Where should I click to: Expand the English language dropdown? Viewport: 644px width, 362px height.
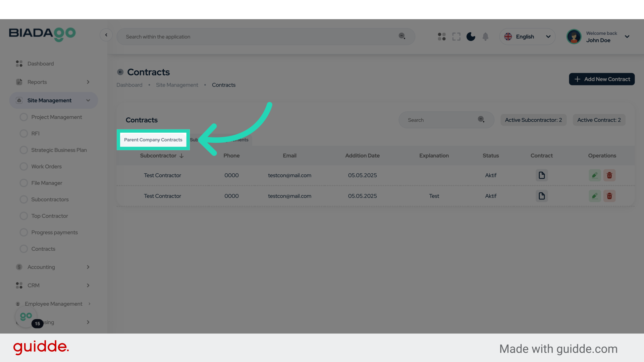tap(548, 37)
